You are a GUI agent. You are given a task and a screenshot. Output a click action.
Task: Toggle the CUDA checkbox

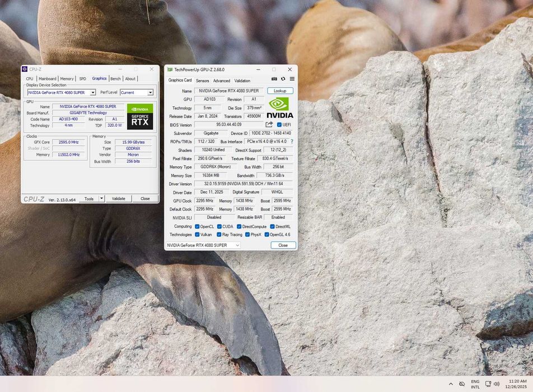click(x=219, y=227)
